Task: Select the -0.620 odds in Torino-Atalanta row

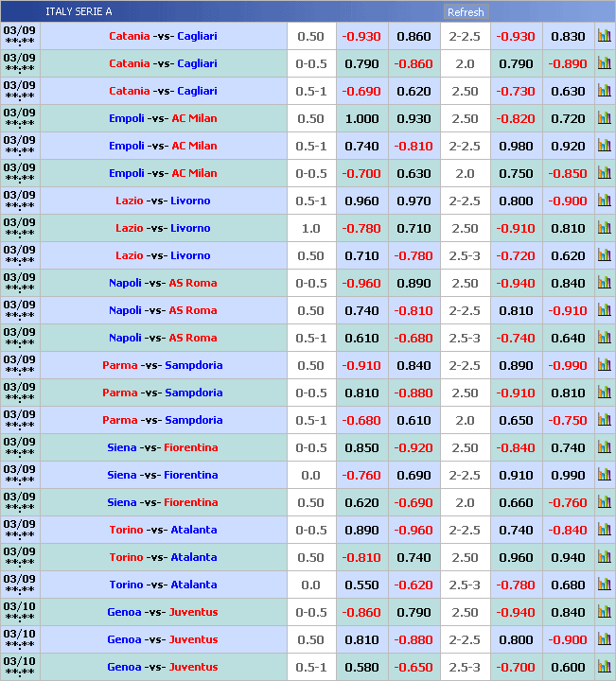Action: pyautogui.click(x=414, y=585)
